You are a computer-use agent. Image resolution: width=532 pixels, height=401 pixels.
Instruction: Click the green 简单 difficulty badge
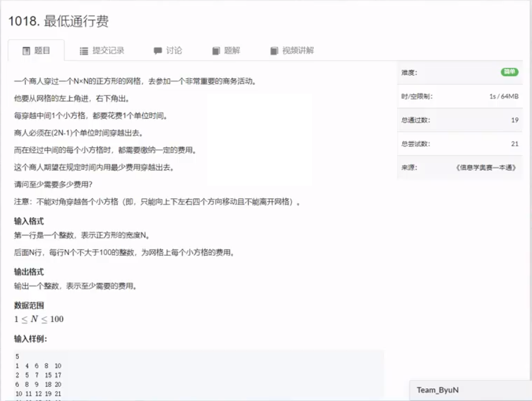coord(510,72)
